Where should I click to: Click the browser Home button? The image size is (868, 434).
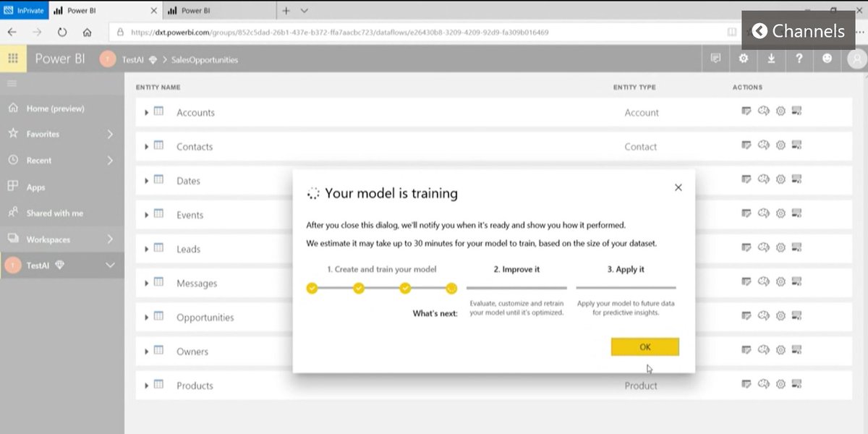[x=87, y=33]
